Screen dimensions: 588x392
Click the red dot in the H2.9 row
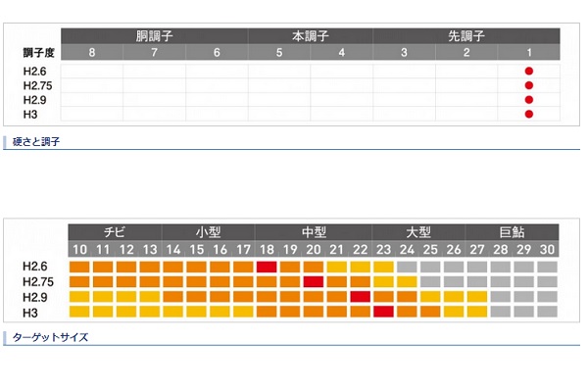click(529, 100)
